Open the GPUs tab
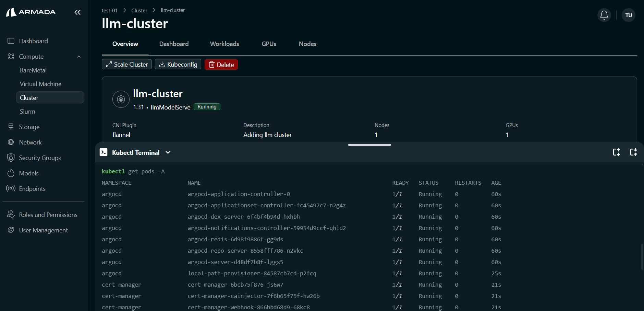The width and height of the screenshot is (644, 311). click(269, 44)
